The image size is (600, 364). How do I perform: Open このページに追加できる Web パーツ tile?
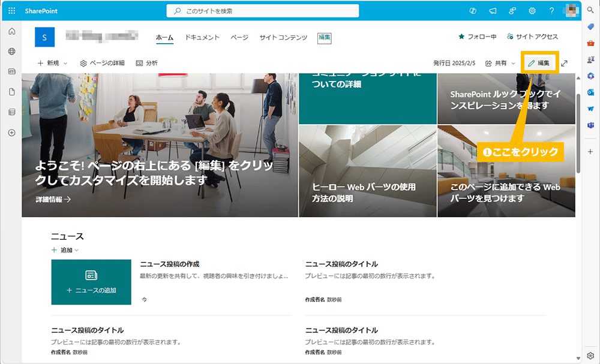coord(506,171)
